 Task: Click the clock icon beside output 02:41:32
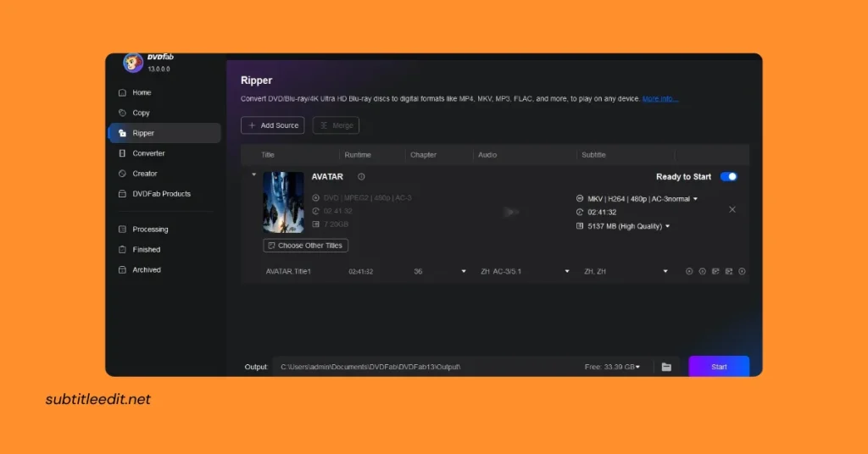pyautogui.click(x=580, y=212)
